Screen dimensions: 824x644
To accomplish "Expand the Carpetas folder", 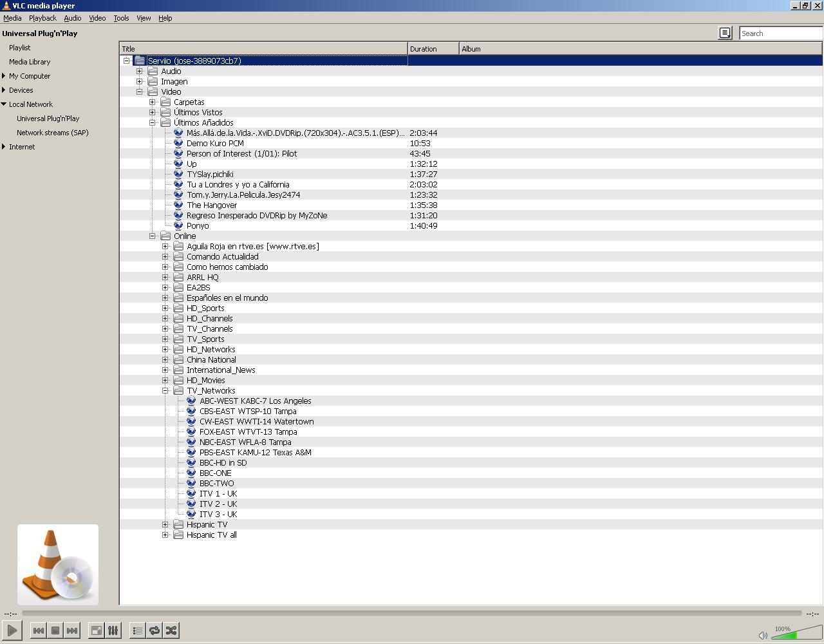I will click(153, 102).
